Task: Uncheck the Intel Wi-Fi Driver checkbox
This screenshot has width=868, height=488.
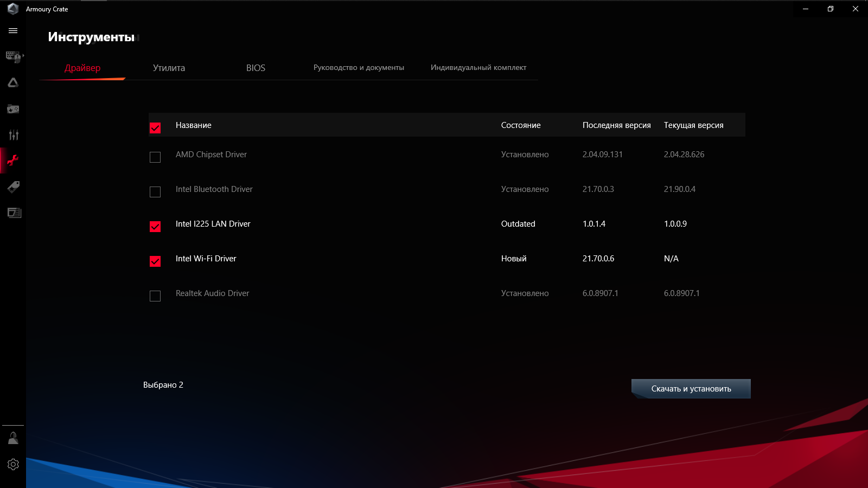Action: [x=155, y=261]
